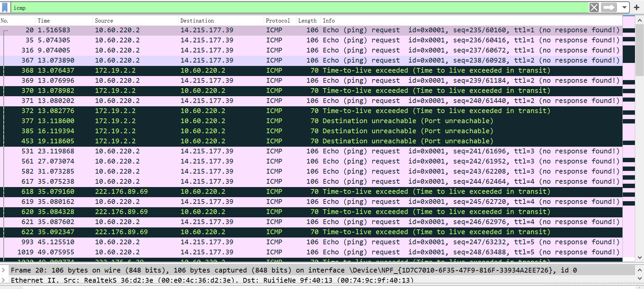Select packet 369 seq=239/61184
Image resolution: width=644 pixels, height=289 pixels.
click(311, 81)
